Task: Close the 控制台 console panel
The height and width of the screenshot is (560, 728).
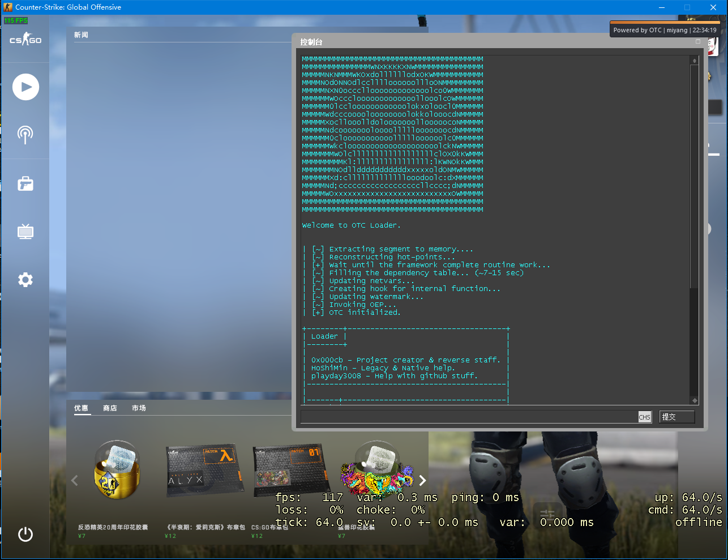Action: [x=698, y=42]
